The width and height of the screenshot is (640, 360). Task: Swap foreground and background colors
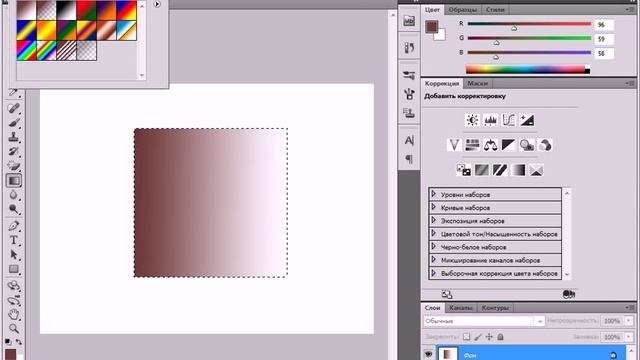19,342
